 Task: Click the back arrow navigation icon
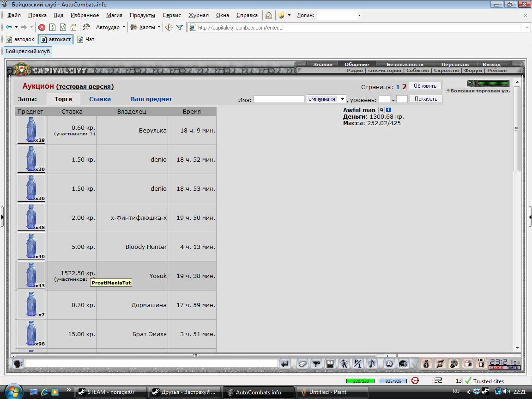click(9, 27)
